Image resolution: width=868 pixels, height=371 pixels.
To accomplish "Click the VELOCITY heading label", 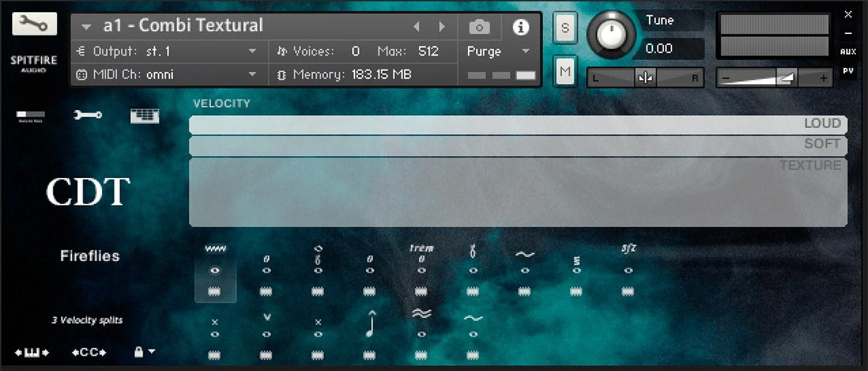I will coord(221,103).
